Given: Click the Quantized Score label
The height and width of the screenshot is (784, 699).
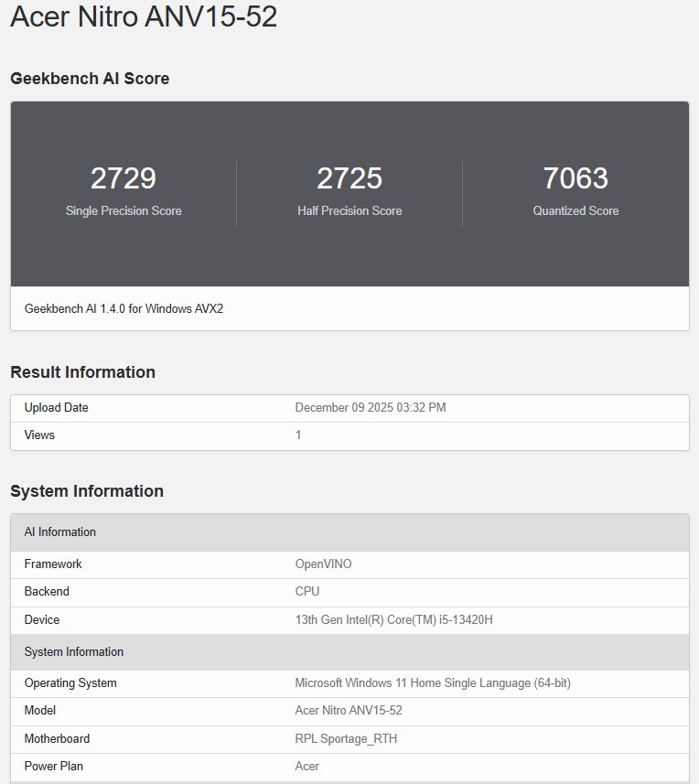Looking at the screenshot, I should (575, 210).
